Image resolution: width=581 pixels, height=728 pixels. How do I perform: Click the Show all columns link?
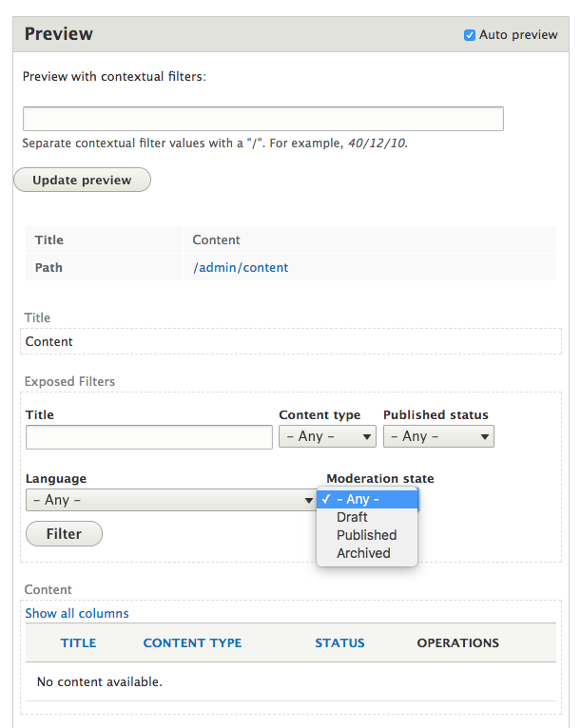tap(77, 614)
